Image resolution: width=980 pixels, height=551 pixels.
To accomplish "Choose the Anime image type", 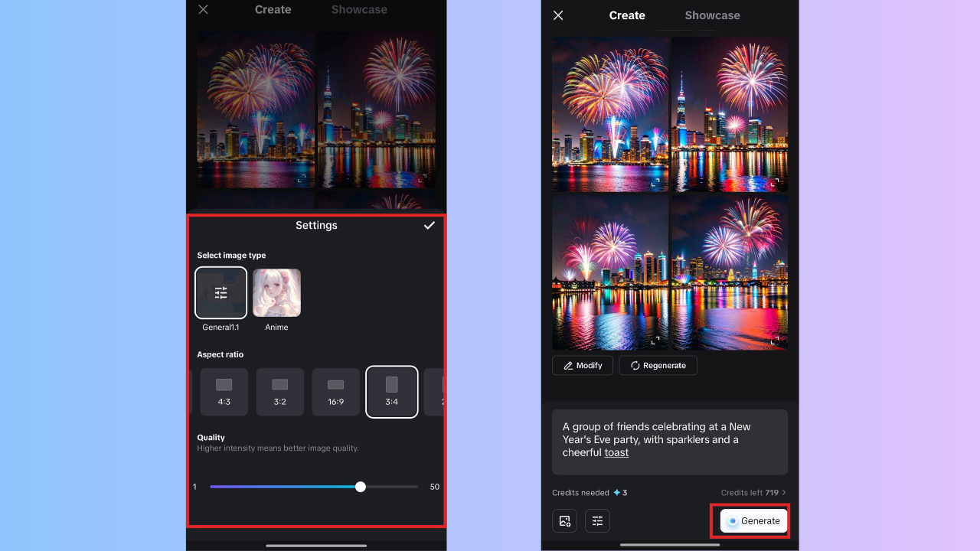I will point(276,292).
